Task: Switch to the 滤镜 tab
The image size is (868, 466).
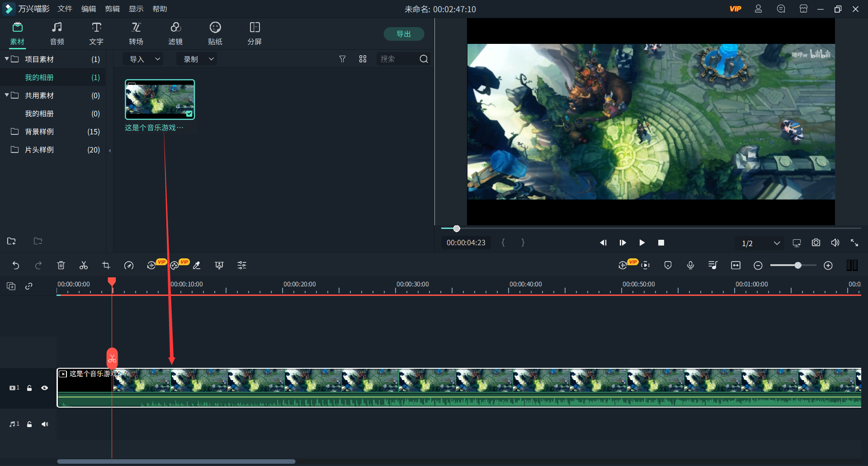Action: pos(175,34)
